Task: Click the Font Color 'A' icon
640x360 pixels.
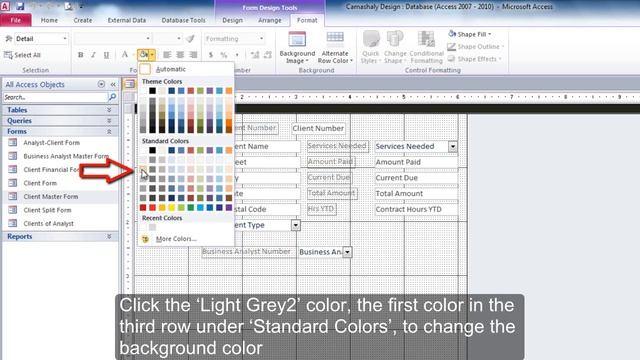Action: tap(125, 55)
